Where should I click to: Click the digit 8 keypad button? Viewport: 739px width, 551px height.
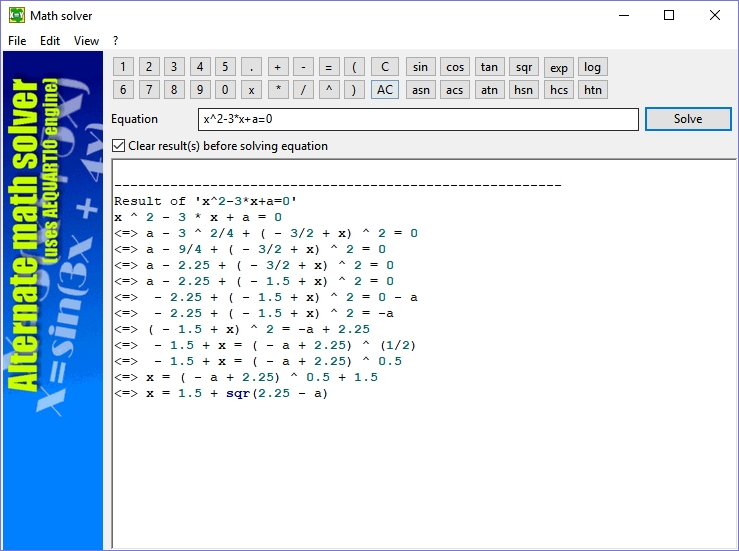(174, 90)
